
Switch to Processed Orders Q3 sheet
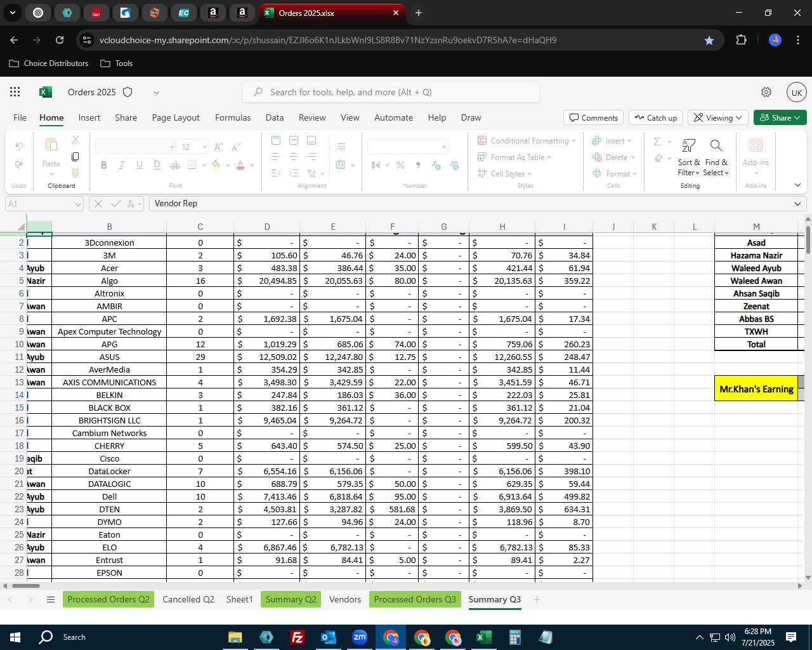[x=415, y=599]
